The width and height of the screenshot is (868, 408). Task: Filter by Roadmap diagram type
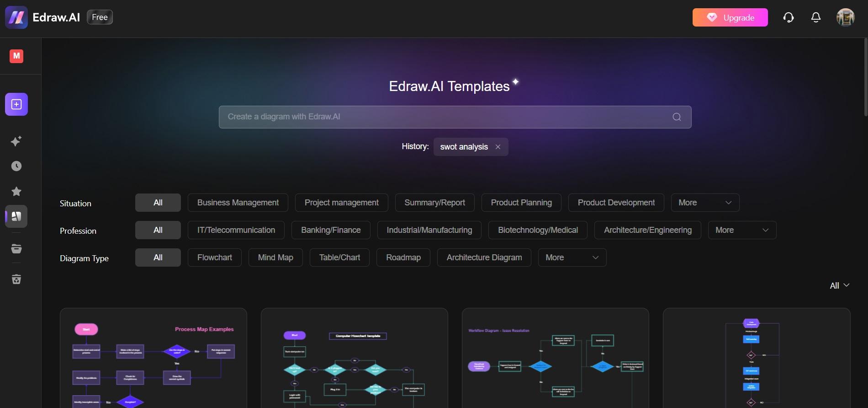pyautogui.click(x=403, y=258)
